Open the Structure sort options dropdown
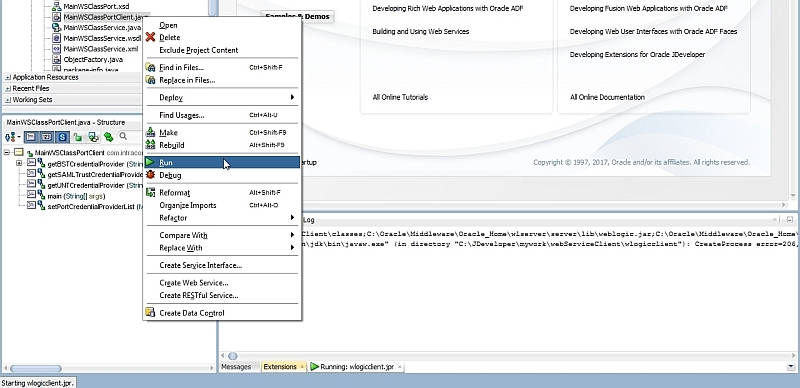This screenshot has width=800, height=388. 13,137
